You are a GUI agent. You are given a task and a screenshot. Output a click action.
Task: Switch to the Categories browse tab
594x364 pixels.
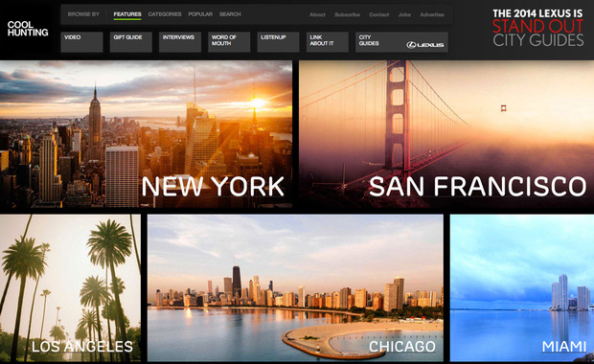click(165, 14)
